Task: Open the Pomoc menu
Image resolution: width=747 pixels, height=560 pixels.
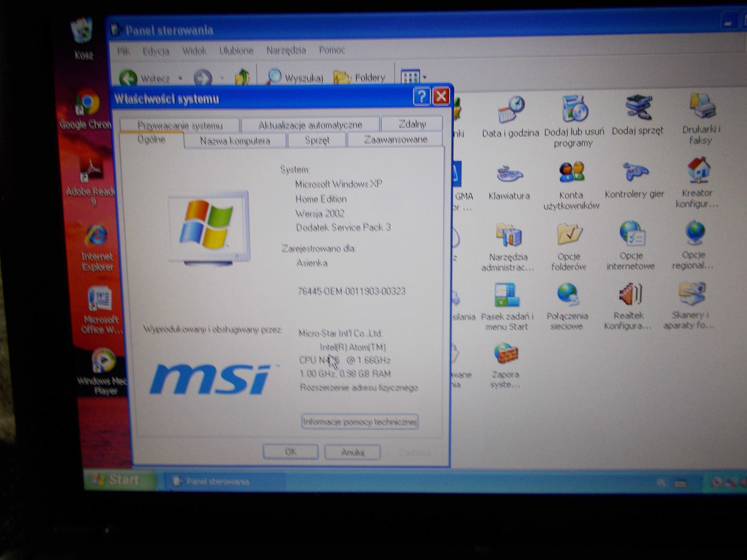Action: (x=332, y=50)
